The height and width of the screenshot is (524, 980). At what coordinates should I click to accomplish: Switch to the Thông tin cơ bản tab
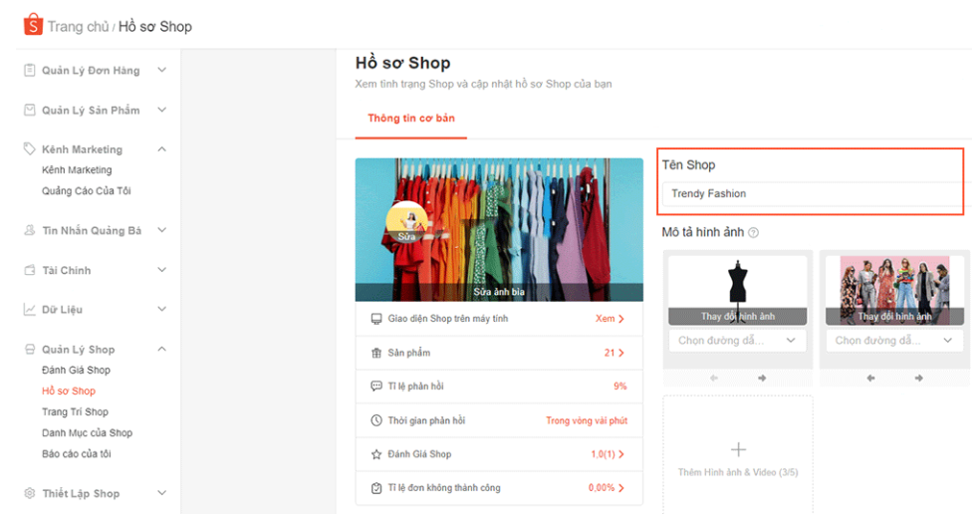410,119
